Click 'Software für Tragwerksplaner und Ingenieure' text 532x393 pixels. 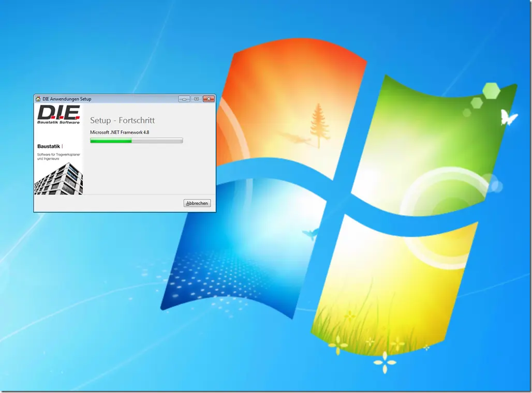point(58,156)
